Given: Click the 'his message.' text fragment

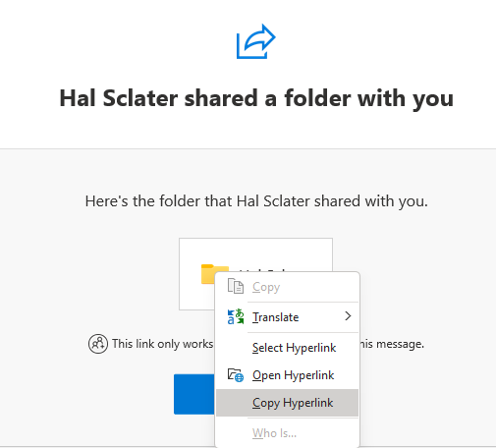Looking at the screenshot, I should click(392, 344).
